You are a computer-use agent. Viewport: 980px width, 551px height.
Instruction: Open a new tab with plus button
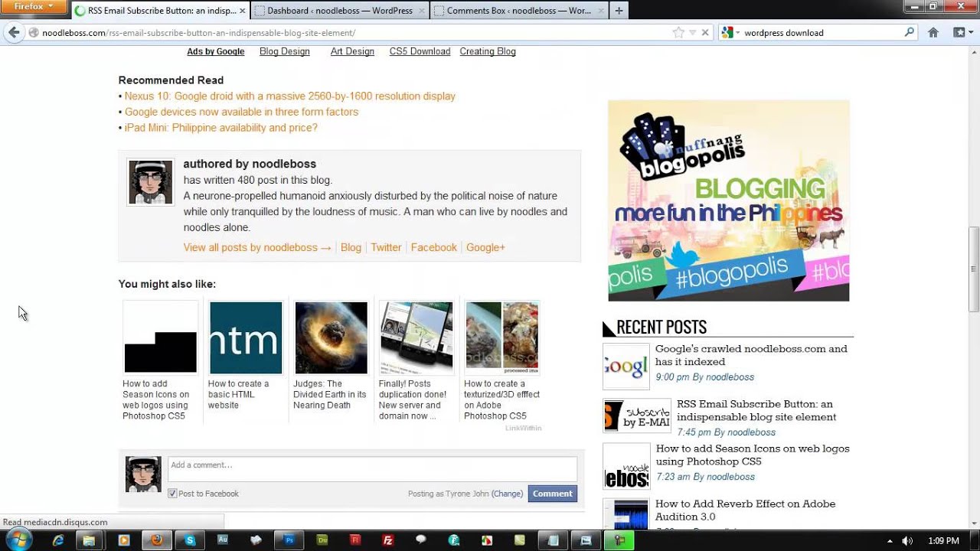pos(619,11)
